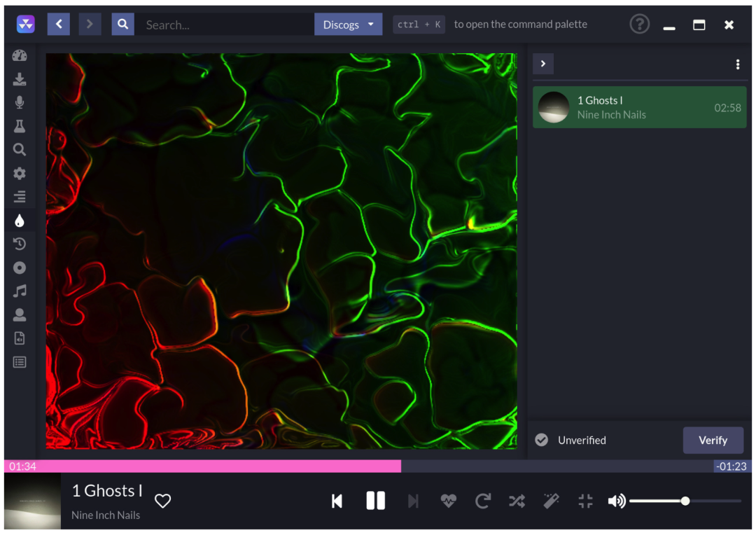Open Settings from the sidebar gear icon

(x=20, y=173)
